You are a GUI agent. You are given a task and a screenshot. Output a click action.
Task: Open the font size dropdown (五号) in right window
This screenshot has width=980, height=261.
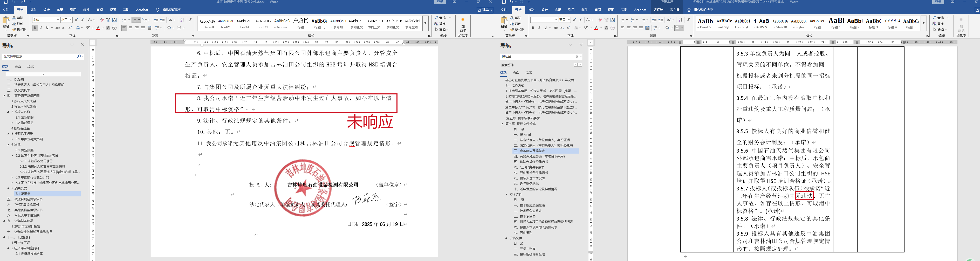(x=569, y=20)
